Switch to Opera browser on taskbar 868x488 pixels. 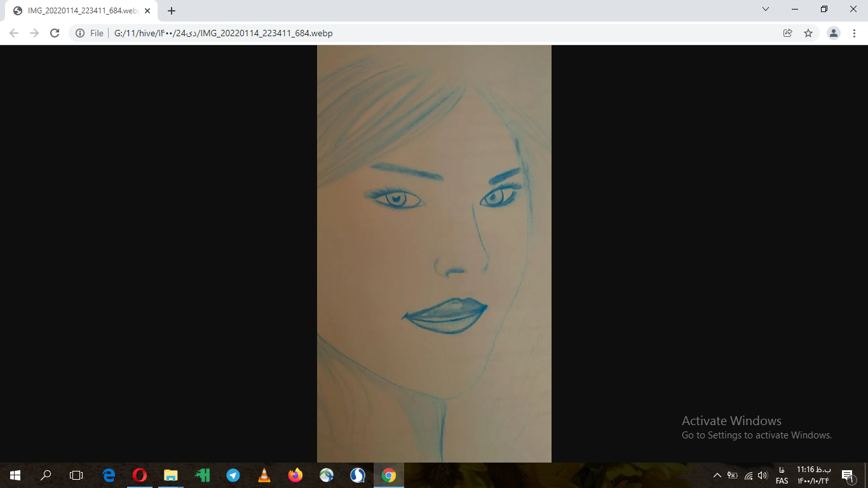pyautogui.click(x=140, y=475)
